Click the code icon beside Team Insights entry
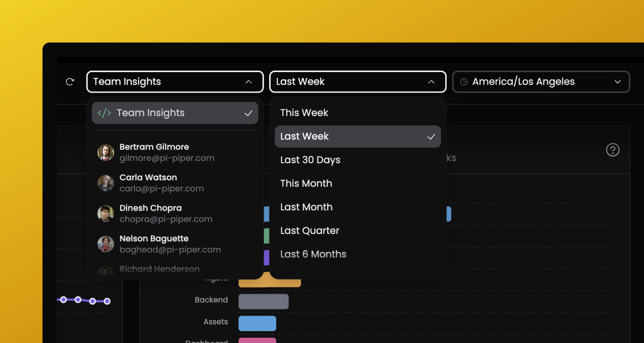 [x=104, y=113]
